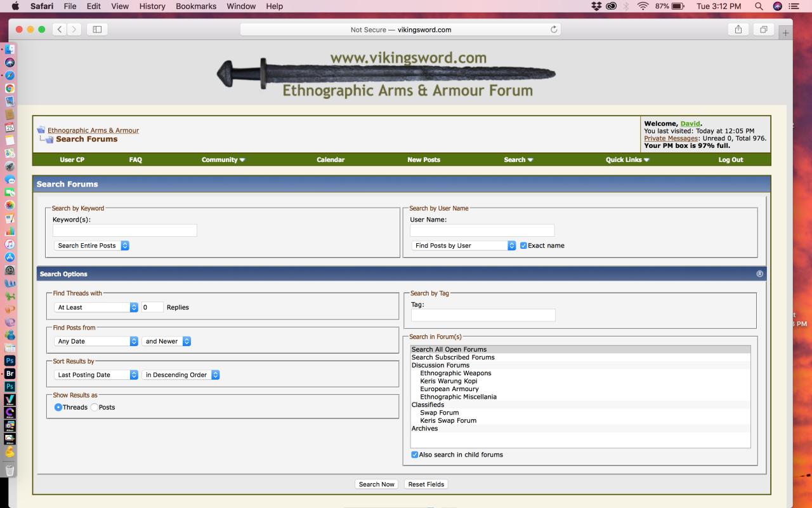This screenshot has height=508, width=812.
Task: Click the Reset Fields button
Action: click(426, 485)
